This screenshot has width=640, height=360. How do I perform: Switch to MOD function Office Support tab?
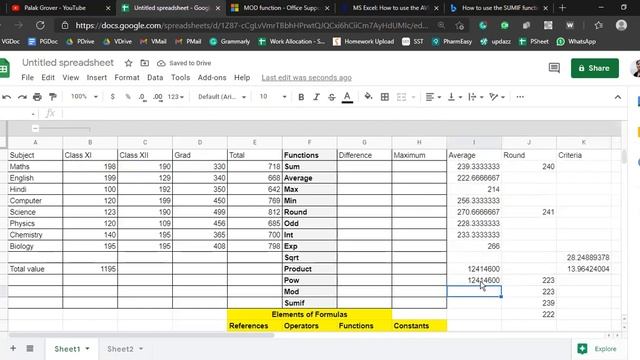(x=280, y=8)
